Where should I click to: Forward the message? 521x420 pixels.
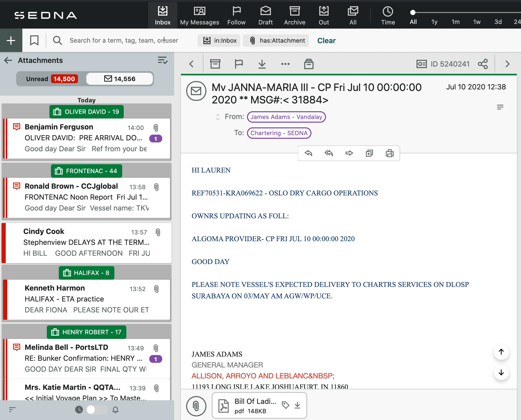click(349, 153)
